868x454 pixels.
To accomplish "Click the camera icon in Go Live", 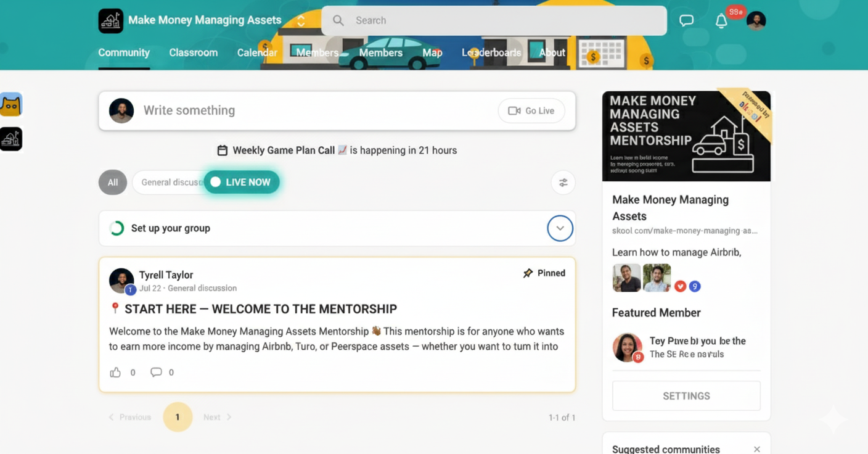I will (x=514, y=111).
